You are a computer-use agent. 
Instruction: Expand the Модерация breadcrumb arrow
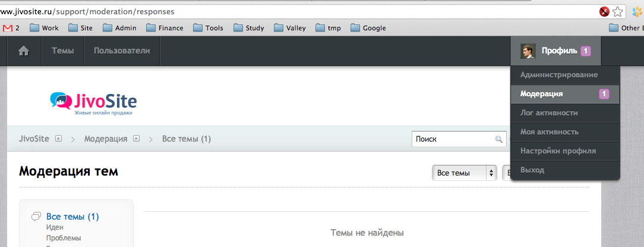(x=136, y=139)
